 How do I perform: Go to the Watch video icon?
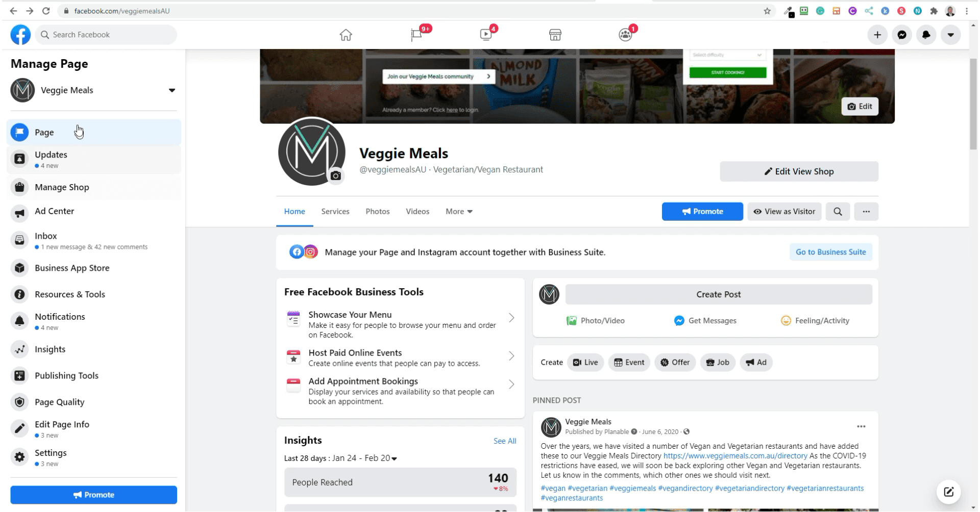coord(486,35)
